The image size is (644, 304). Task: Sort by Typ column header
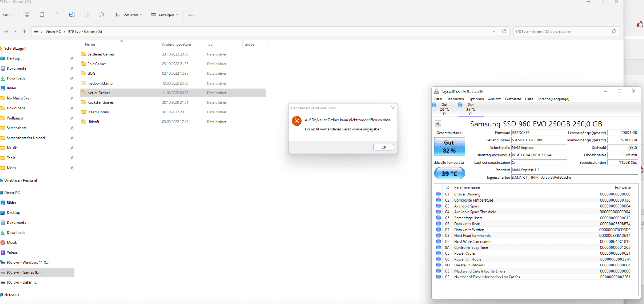[223, 44]
